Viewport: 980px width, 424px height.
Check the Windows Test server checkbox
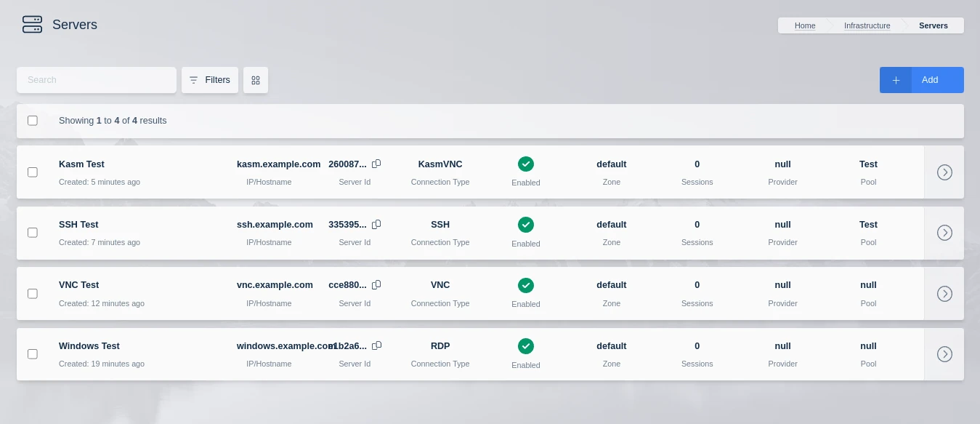(33, 354)
